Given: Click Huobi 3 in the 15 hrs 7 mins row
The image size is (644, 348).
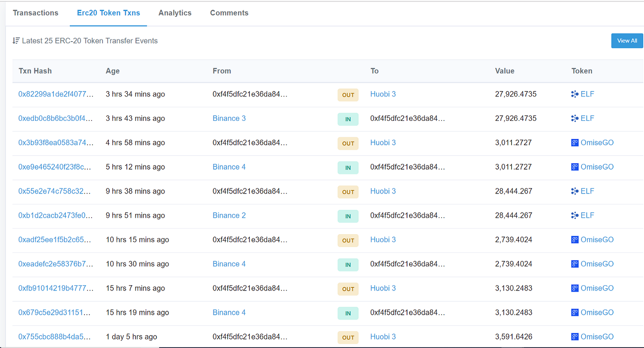Looking at the screenshot, I should pos(383,288).
